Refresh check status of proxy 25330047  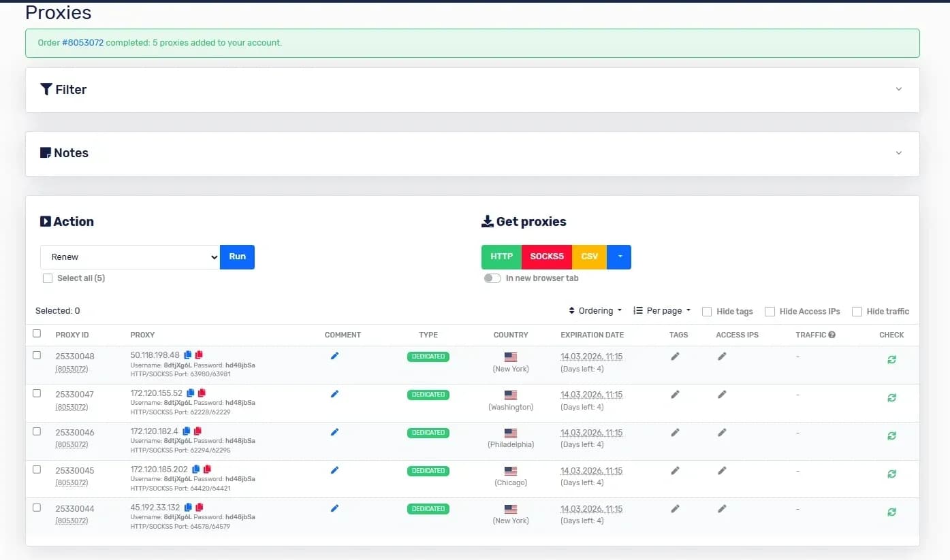click(891, 397)
